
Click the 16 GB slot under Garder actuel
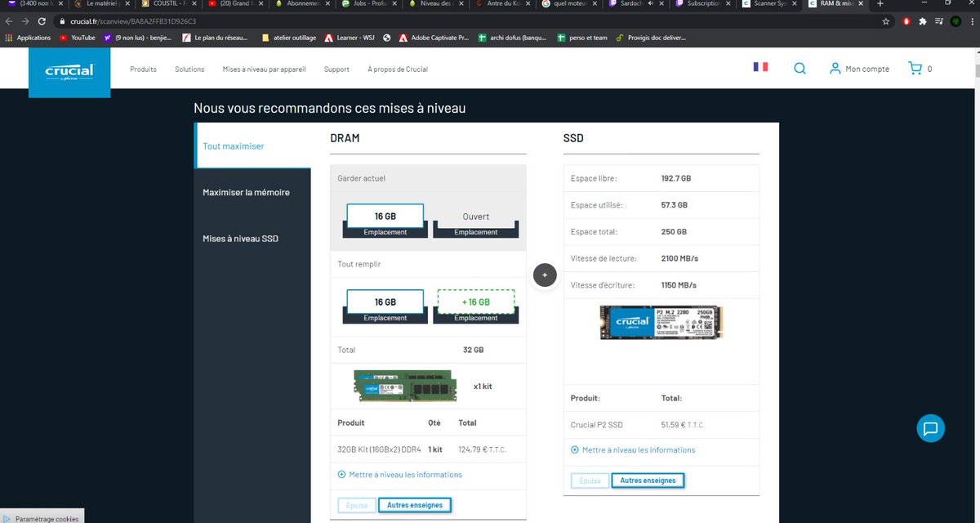[385, 221]
